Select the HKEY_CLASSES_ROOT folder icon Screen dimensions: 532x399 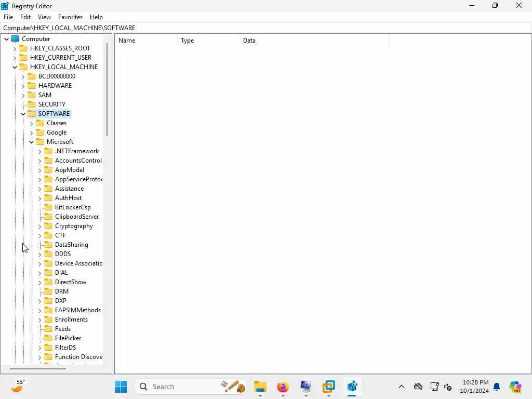[23, 48]
